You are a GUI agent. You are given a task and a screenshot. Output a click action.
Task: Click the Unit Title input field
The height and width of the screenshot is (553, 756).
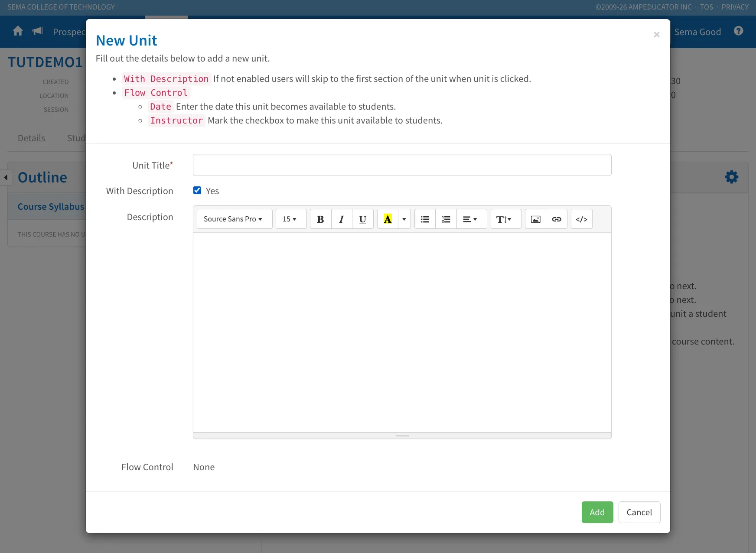402,165
